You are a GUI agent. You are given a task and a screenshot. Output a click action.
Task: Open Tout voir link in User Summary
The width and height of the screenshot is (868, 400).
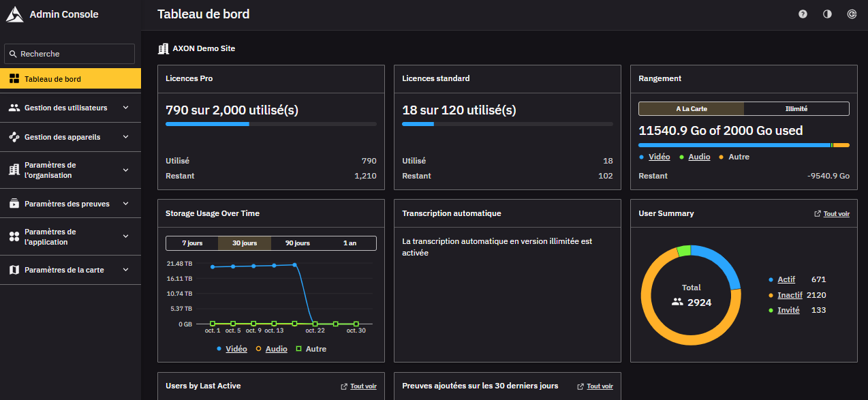[x=836, y=214]
